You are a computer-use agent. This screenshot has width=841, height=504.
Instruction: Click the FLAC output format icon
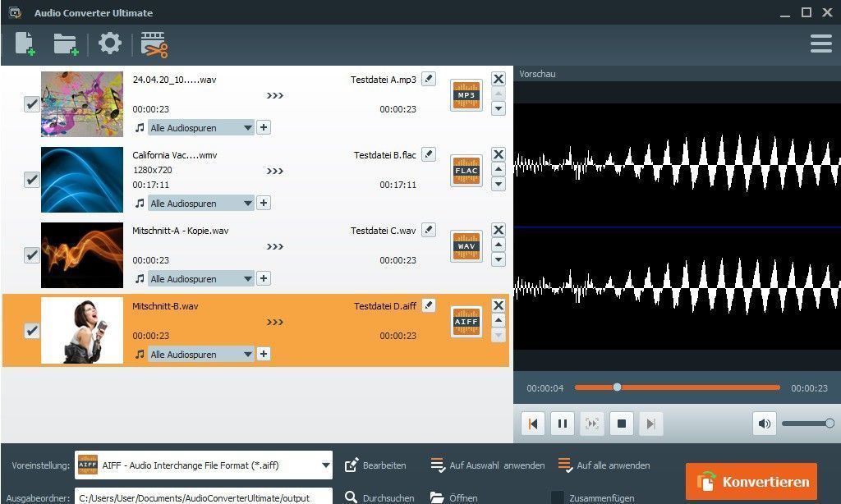coord(466,171)
